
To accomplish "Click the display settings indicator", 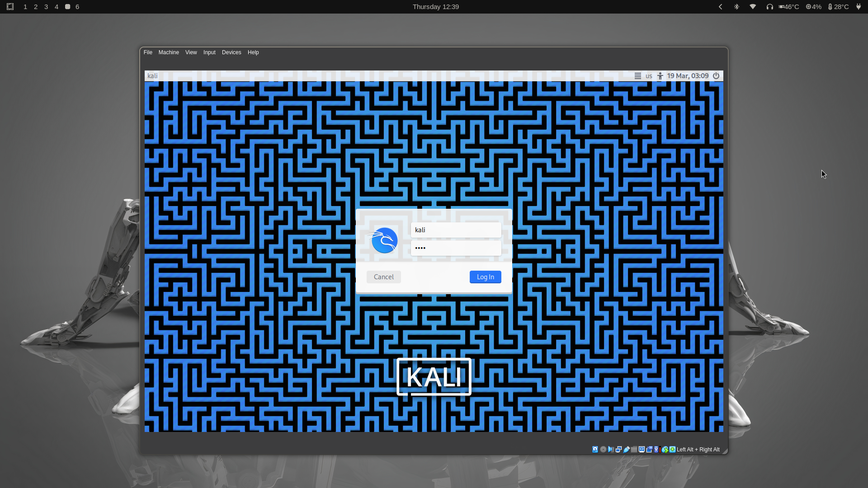I will tap(642, 449).
